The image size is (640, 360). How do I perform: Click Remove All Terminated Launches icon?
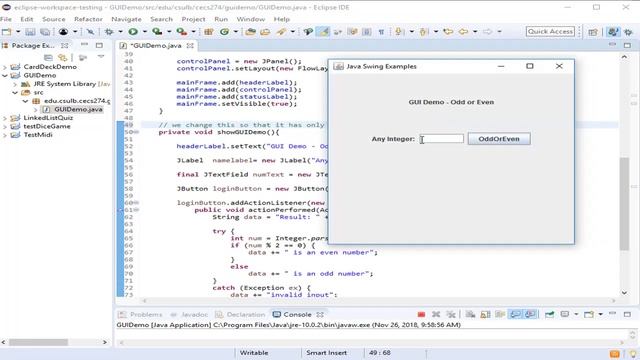pos(451,314)
